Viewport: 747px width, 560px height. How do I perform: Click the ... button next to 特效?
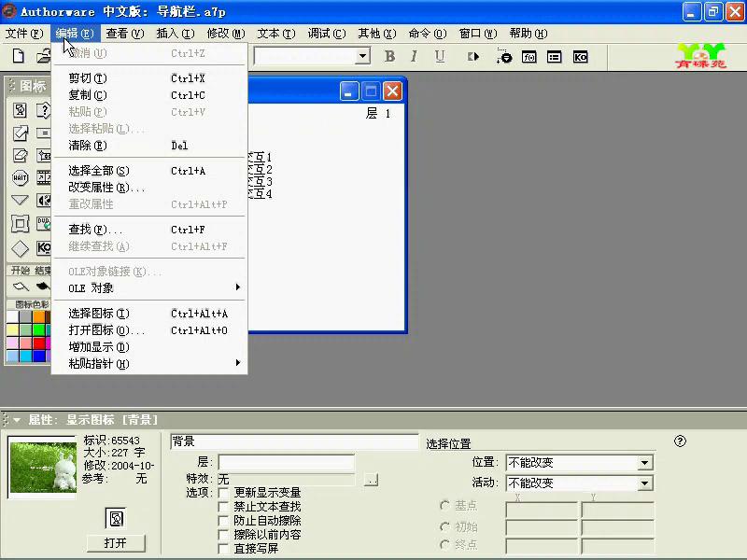pos(371,479)
